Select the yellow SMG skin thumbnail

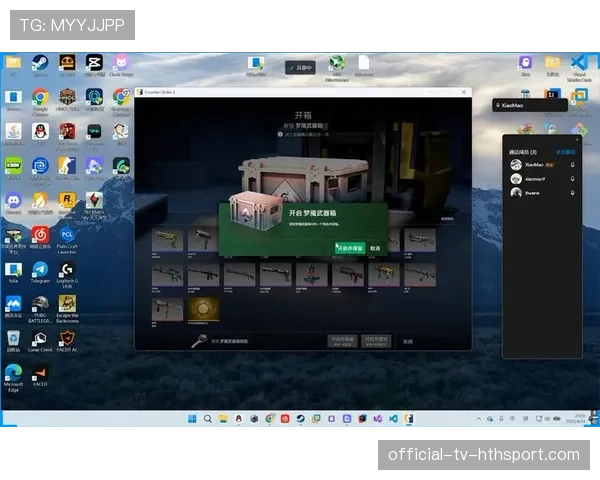pos(384,274)
